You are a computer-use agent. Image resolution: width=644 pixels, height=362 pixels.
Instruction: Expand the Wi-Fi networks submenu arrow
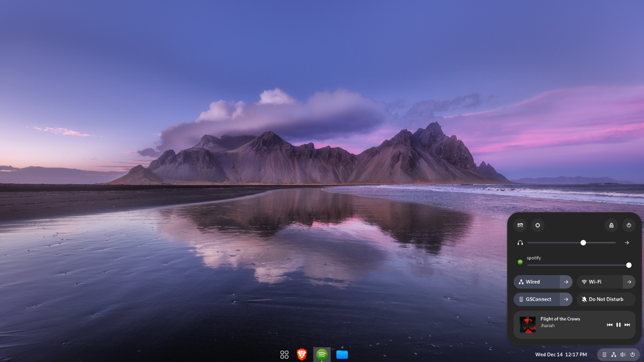point(629,282)
